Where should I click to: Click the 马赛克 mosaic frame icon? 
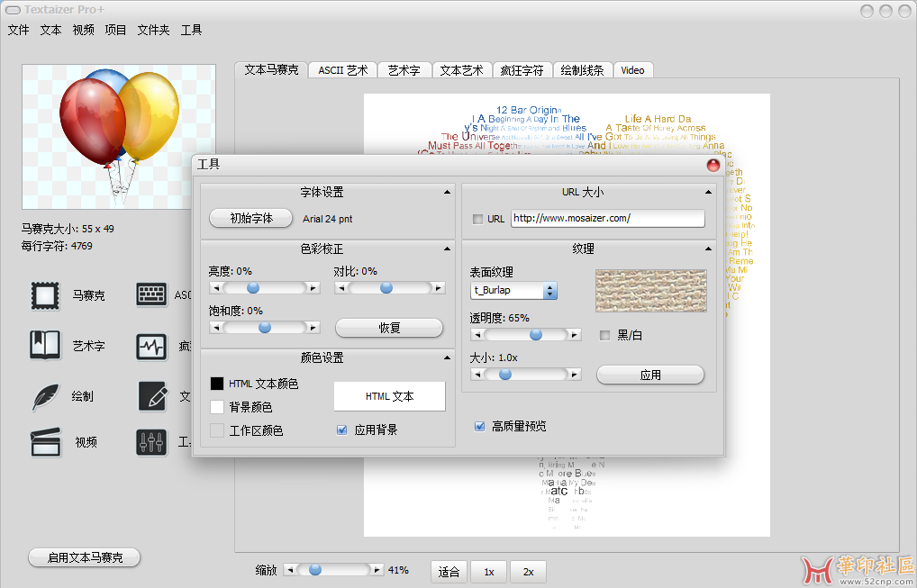click(x=44, y=295)
